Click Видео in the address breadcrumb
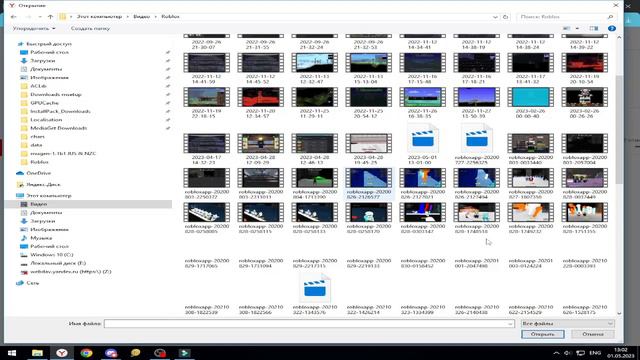This screenshot has height=360, width=640. (x=142, y=17)
